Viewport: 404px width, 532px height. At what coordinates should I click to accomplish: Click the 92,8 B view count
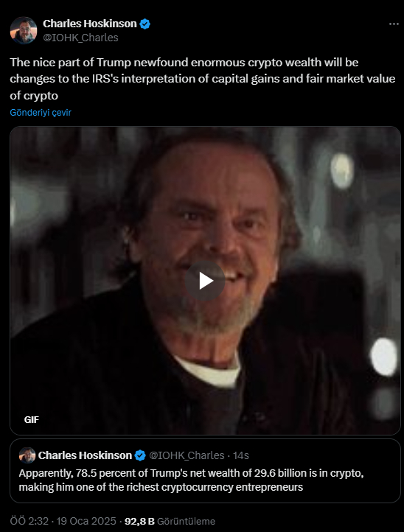coord(139,521)
